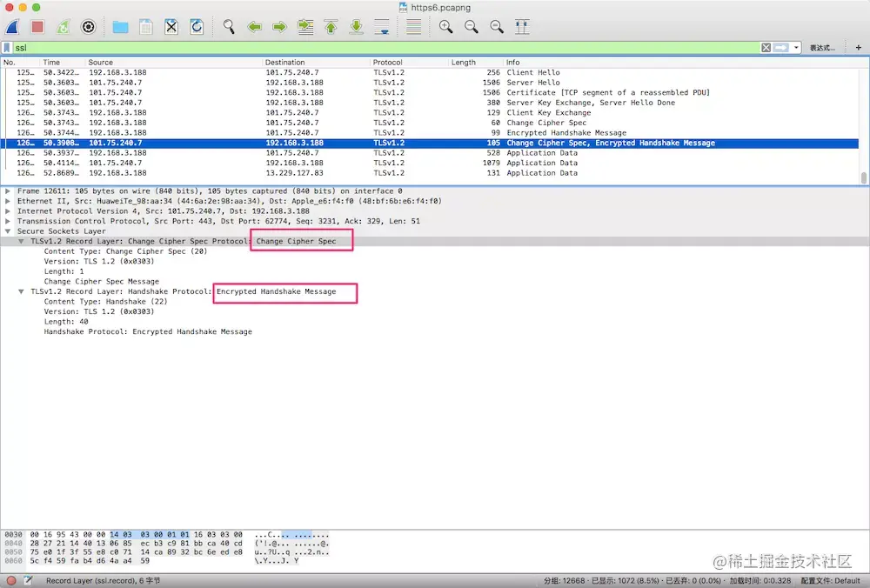Start capture with the shark fin icon

point(12,27)
